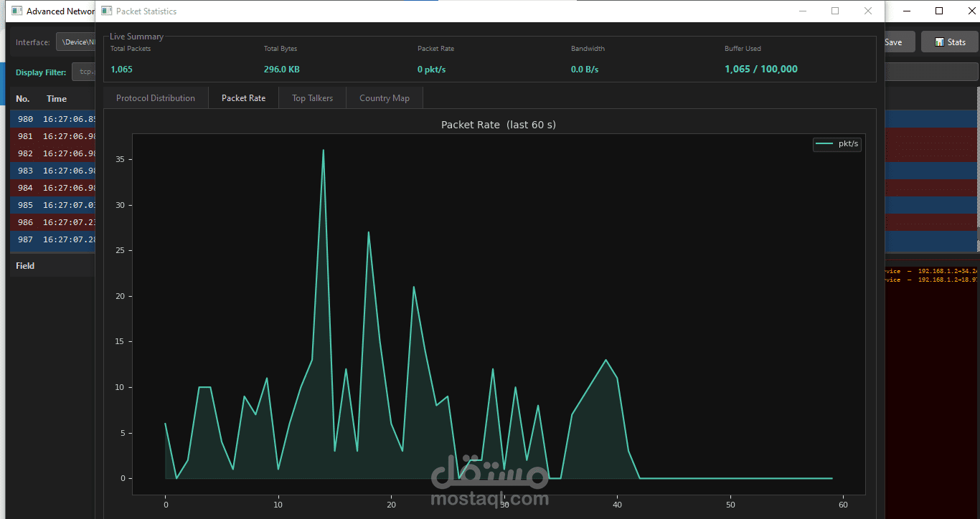The width and height of the screenshot is (980, 519).
Task: Click the x-axis tick label 60
Action: click(x=843, y=505)
